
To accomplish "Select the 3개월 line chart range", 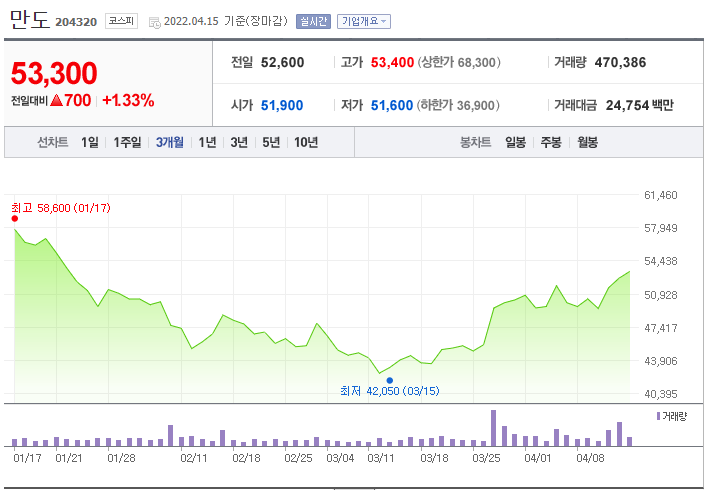I will coord(170,142).
